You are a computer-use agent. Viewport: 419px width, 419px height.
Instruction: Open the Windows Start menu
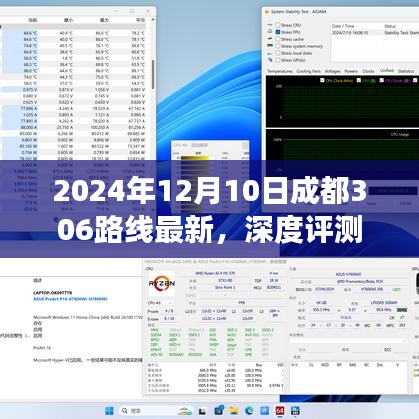click(109, 410)
